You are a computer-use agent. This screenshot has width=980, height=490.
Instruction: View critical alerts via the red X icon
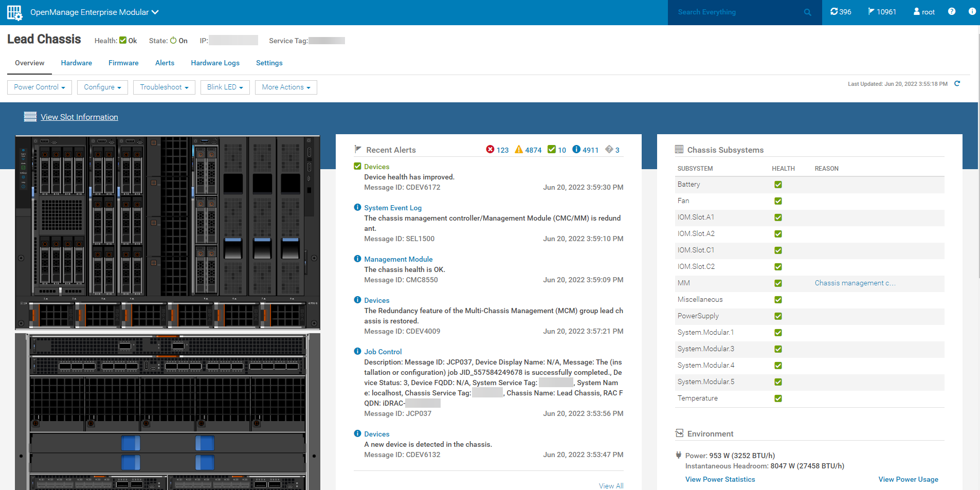491,150
